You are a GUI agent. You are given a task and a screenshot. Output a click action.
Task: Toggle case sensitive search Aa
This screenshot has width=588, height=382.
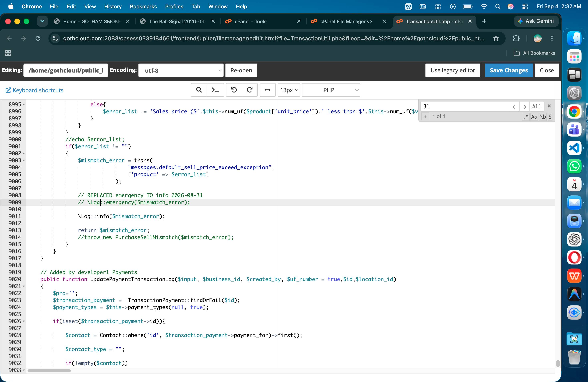tap(534, 117)
